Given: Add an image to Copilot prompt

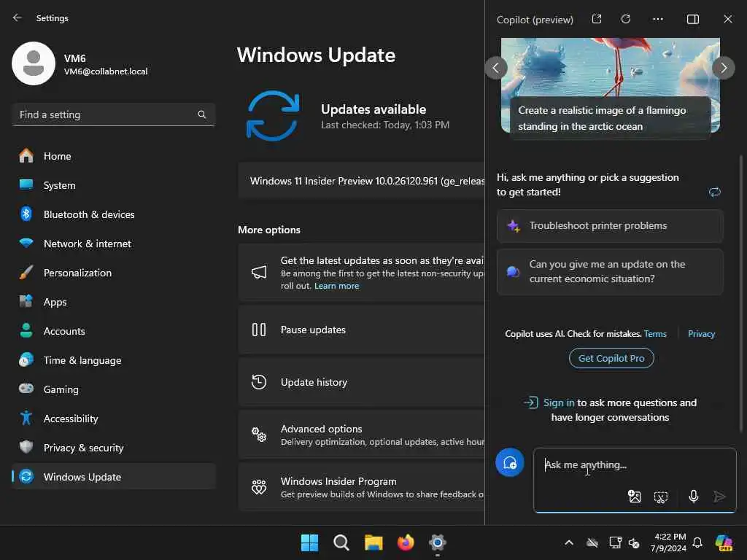Looking at the screenshot, I should pos(634,497).
